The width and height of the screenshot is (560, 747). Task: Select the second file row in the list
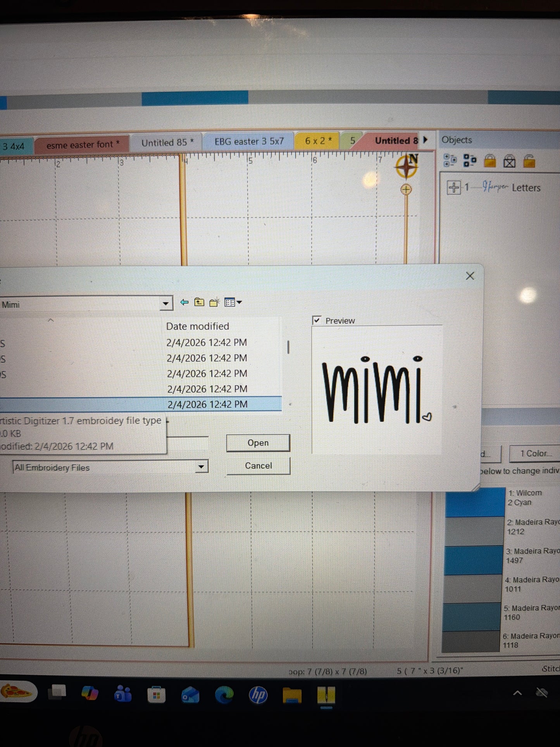[141, 358]
